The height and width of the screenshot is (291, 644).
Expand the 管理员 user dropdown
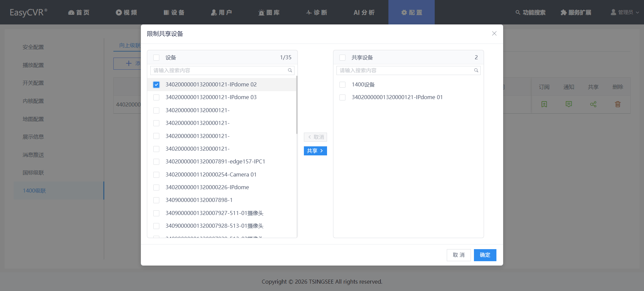pyautogui.click(x=625, y=12)
